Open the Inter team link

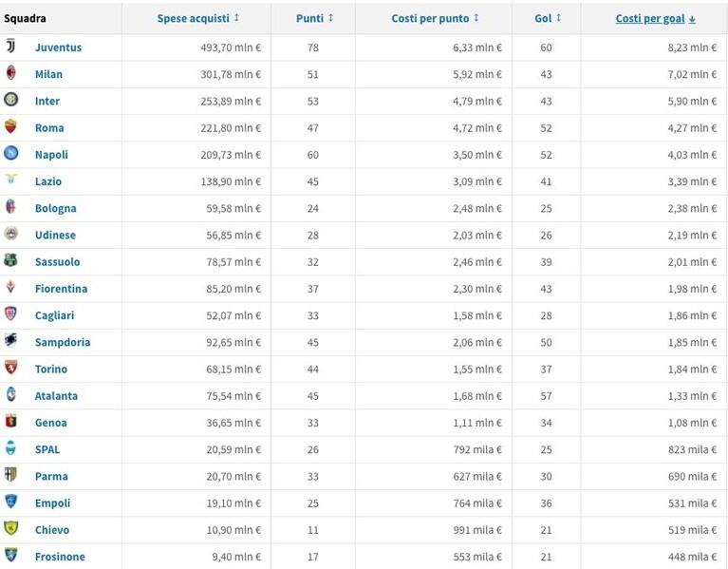coord(47,102)
